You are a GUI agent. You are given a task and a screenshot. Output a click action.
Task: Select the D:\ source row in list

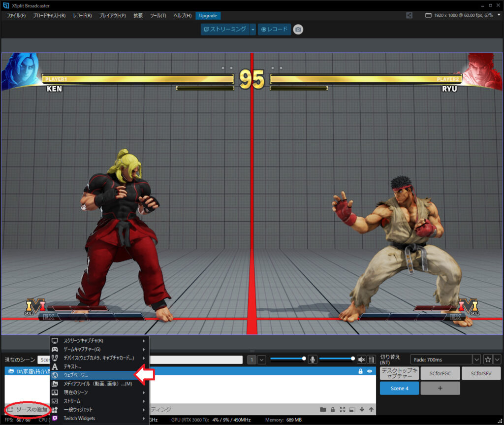[x=190, y=371]
